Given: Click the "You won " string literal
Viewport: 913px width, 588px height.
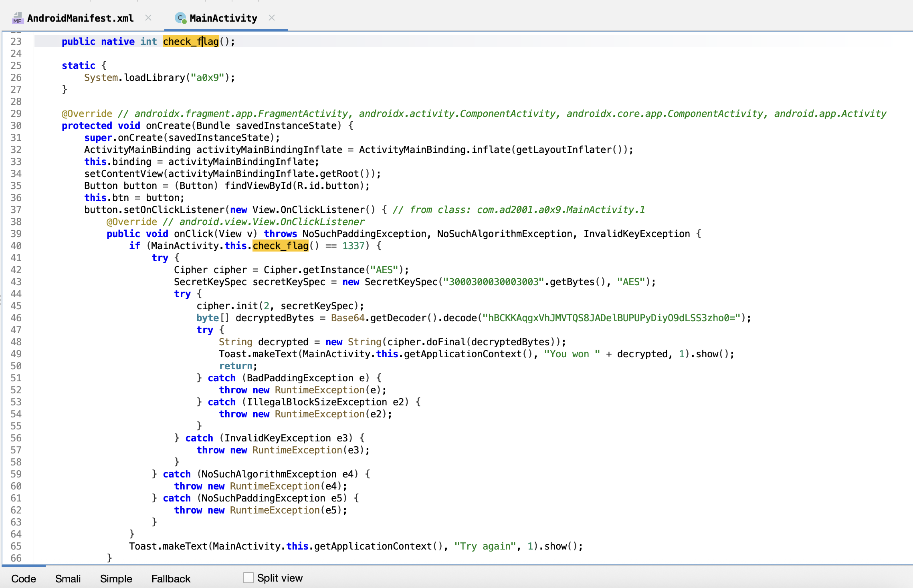Looking at the screenshot, I should coord(572,354).
